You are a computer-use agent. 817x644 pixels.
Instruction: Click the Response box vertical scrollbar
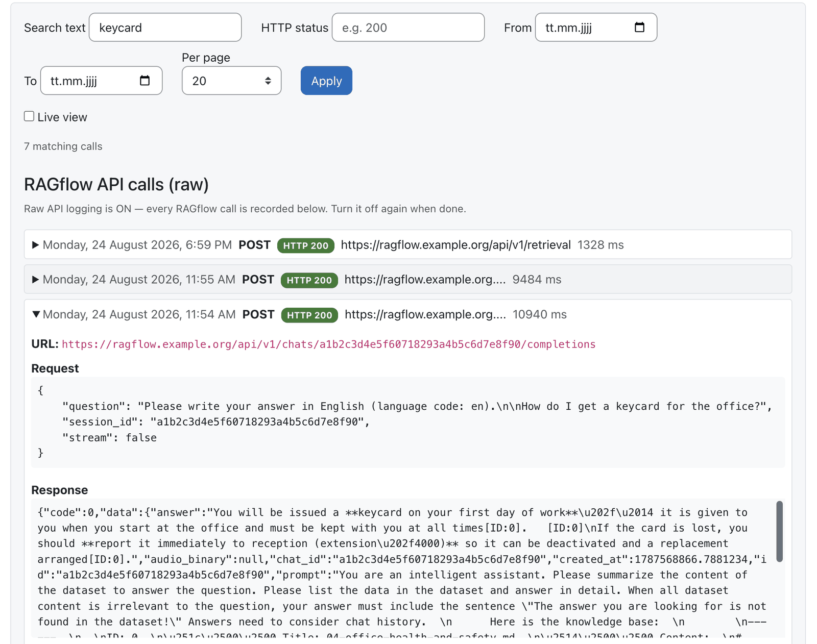pyautogui.click(x=779, y=531)
